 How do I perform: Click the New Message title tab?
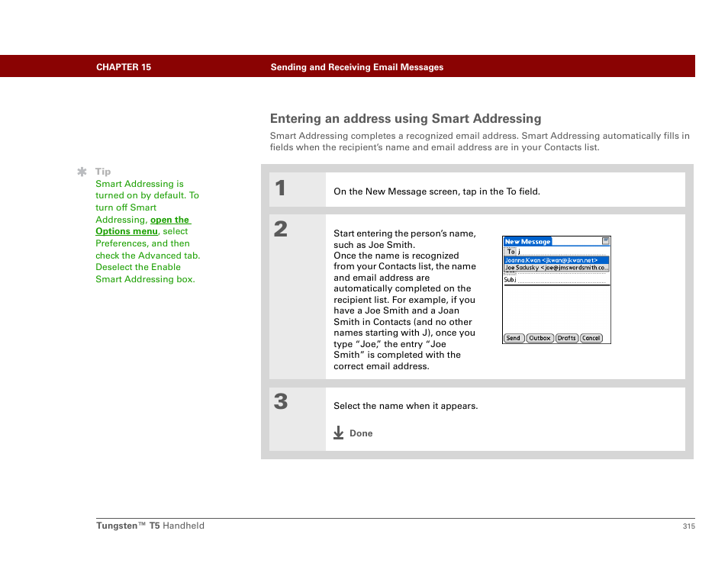click(527, 241)
